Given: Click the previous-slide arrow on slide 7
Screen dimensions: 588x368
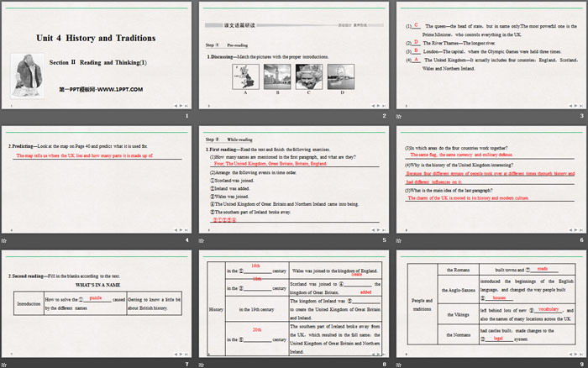Looking at the screenshot, I should click(x=176, y=354).
